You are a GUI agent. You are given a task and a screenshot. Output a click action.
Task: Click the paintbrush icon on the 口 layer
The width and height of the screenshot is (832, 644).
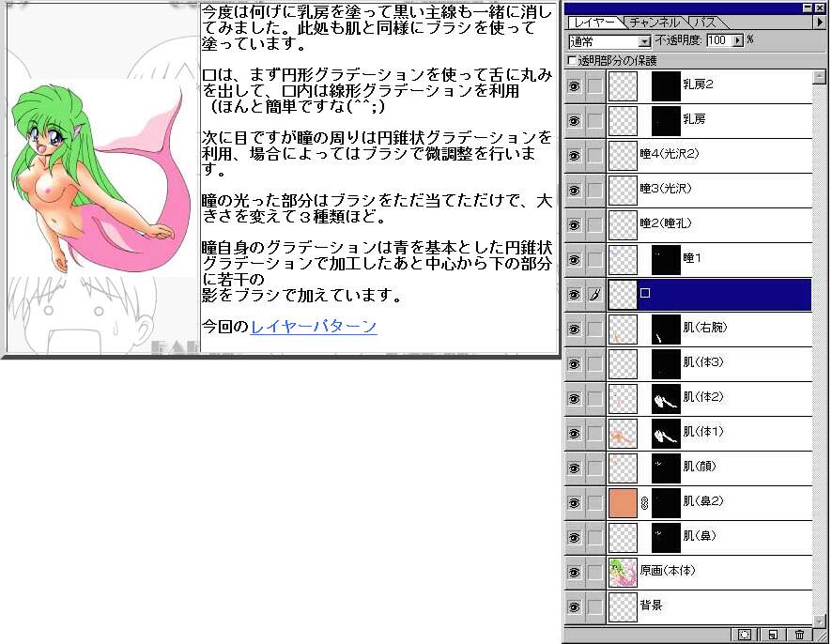594,295
